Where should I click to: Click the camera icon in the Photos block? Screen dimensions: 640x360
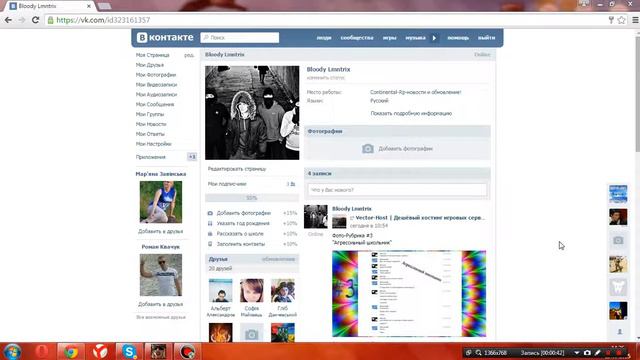click(368, 149)
